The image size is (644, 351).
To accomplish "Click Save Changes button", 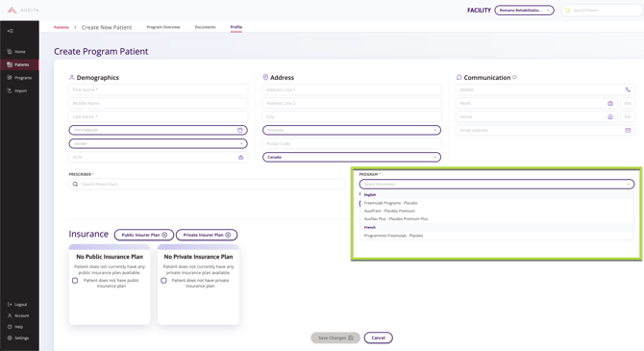I will 335,338.
